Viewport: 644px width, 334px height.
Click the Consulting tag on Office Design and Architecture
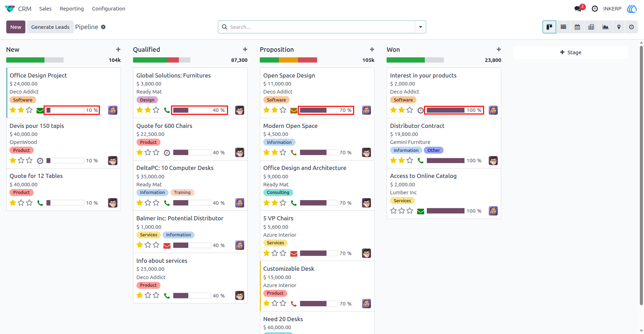click(x=278, y=193)
